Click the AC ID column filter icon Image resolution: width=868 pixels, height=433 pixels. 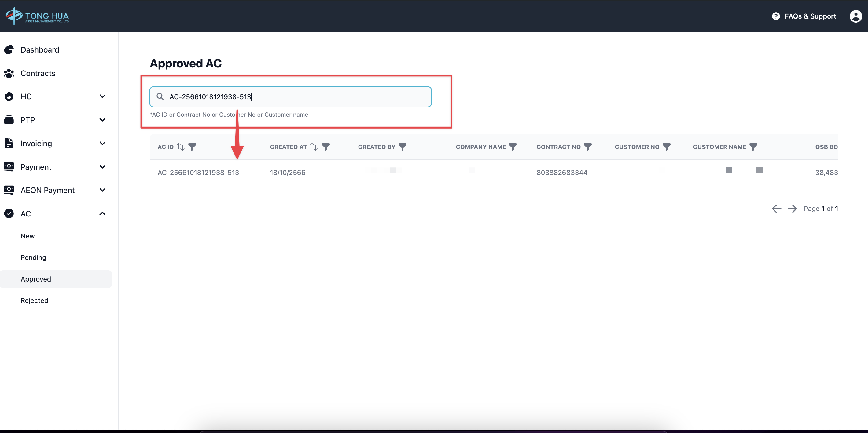(x=192, y=147)
